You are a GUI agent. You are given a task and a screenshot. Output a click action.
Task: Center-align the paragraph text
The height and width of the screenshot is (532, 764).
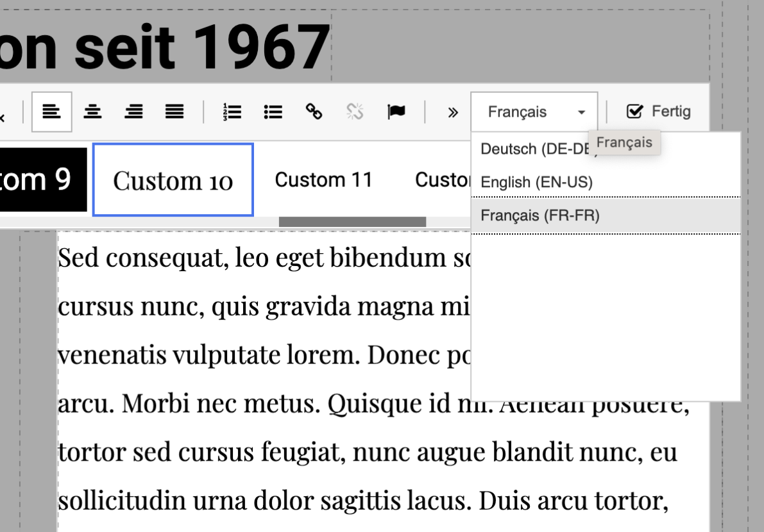(x=92, y=112)
